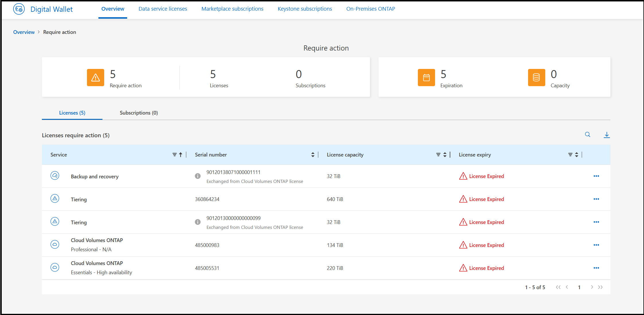Open the Marketplace subscriptions tab

[x=232, y=9]
